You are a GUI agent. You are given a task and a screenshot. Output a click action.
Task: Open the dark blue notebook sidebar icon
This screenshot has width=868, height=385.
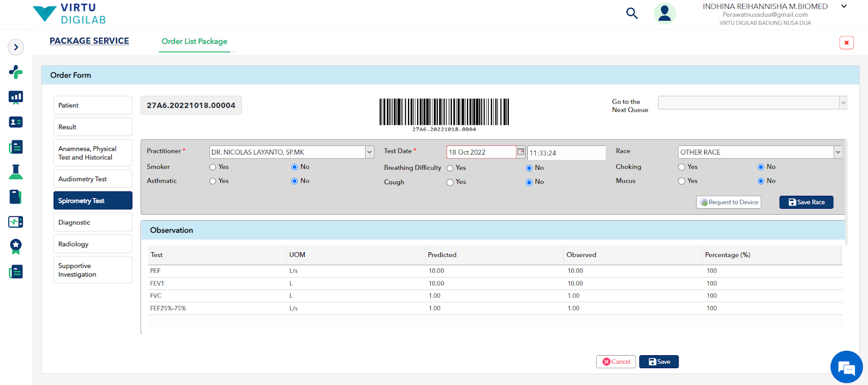[16, 197]
